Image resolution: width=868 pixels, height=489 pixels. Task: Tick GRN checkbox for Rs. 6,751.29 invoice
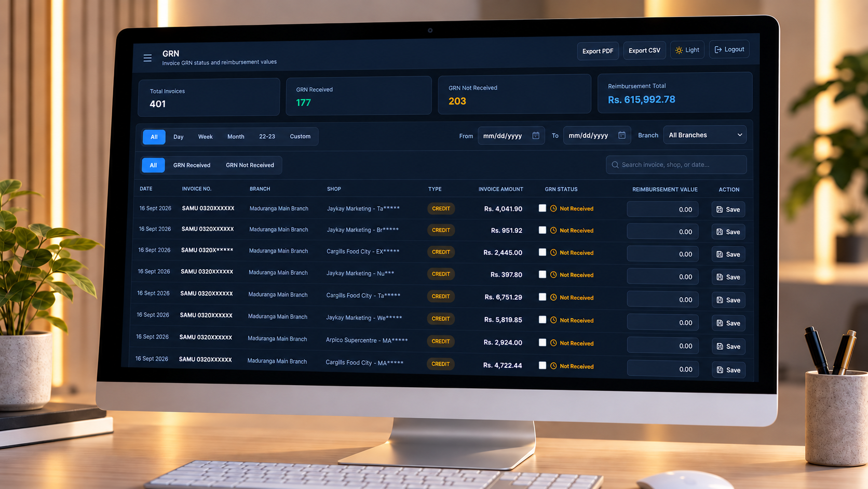point(542,297)
